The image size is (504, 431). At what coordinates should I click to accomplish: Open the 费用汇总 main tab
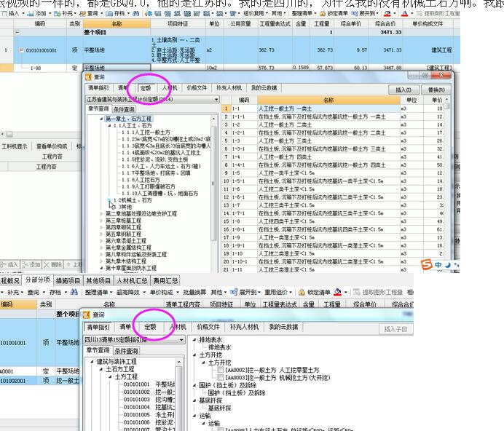(165, 280)
